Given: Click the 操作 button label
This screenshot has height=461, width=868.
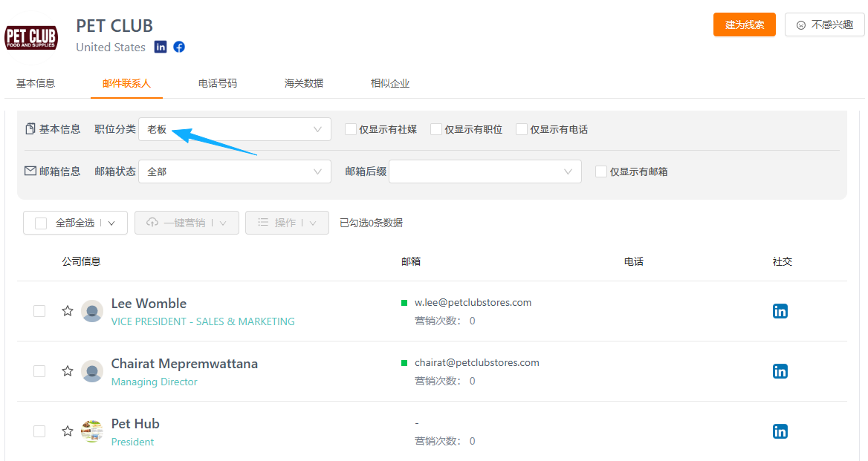Looking at the screenshot, I should click(285, 223).
